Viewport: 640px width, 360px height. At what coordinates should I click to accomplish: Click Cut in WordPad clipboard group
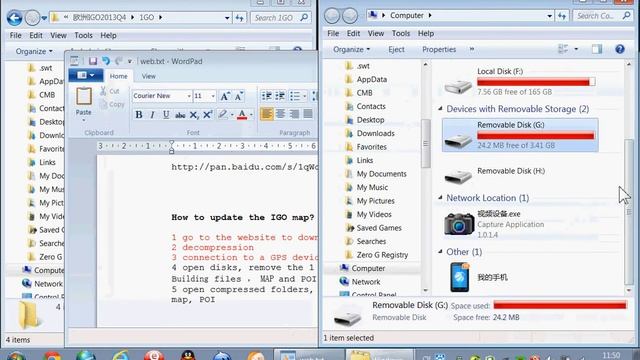coord(110,91)
